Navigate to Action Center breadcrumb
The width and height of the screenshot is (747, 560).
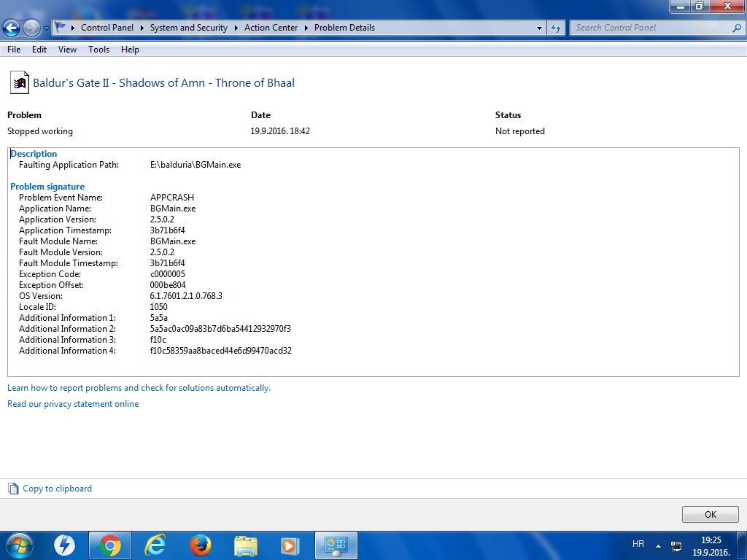click(271, 28)
